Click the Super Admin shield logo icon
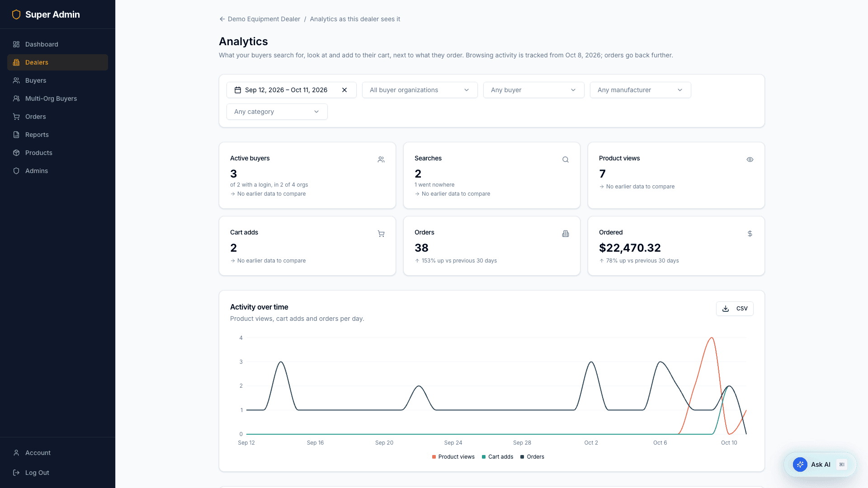The image size is (868, 488). click(16, 14)
